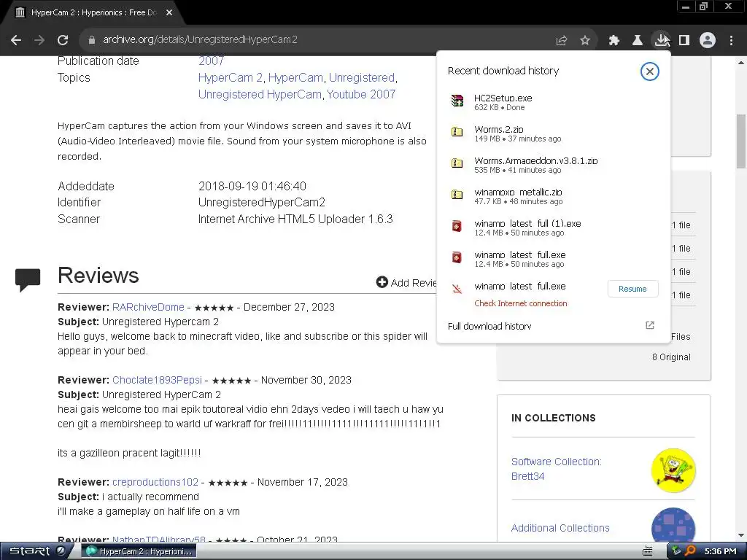Close the HyperCam 2 browser tab
Viewport: 747px width, 560px height.
pos(169,12)
